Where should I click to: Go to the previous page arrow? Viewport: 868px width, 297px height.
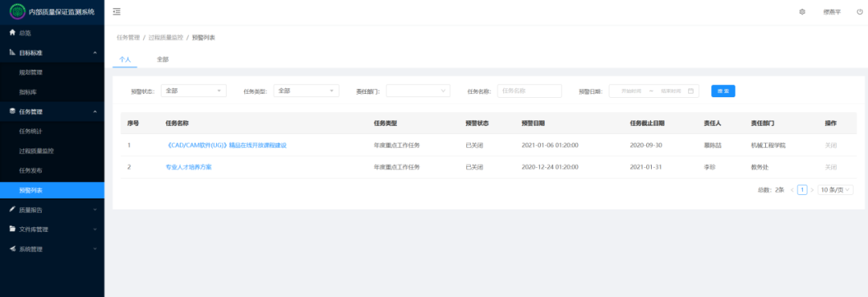(x=792, y=189)
